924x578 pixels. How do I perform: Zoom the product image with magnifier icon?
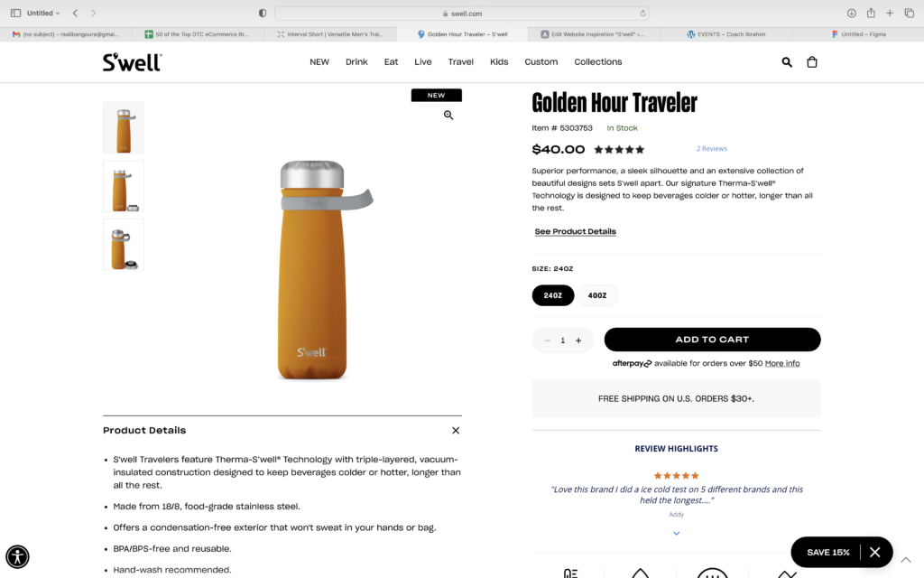[x=448, y=115]
